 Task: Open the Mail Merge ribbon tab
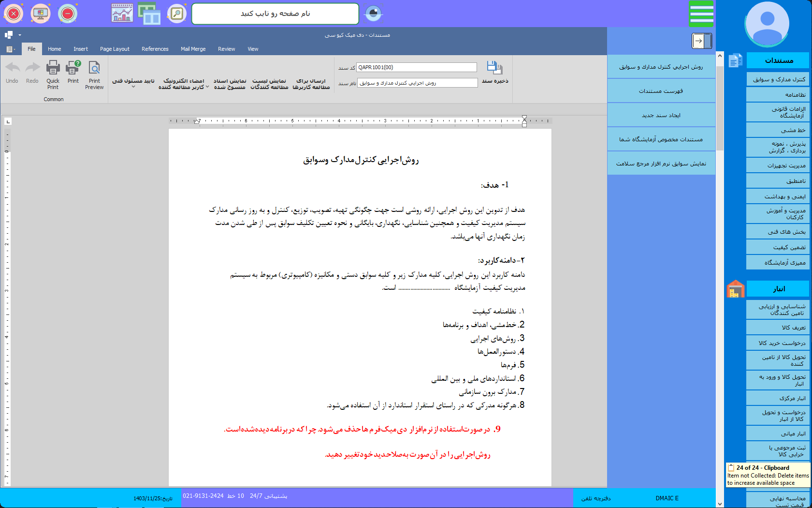[193, 49]
